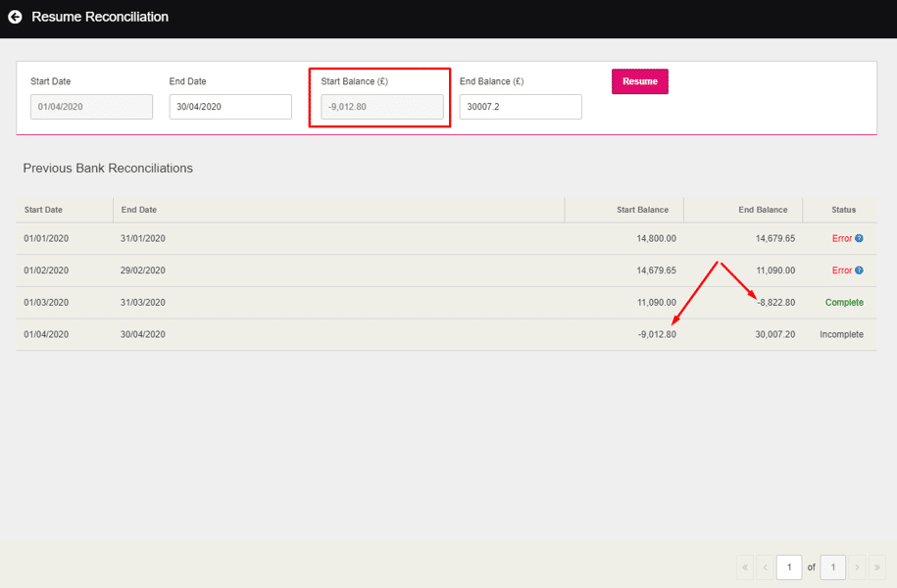Click help icon beside January Error status
The width and height of the screenshot is (897, 588).
coord(859,238)
